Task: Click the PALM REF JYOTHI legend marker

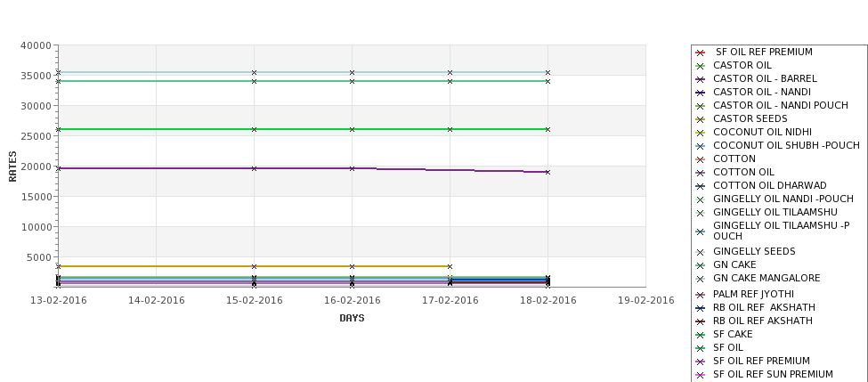Action: tap(700, 295)
